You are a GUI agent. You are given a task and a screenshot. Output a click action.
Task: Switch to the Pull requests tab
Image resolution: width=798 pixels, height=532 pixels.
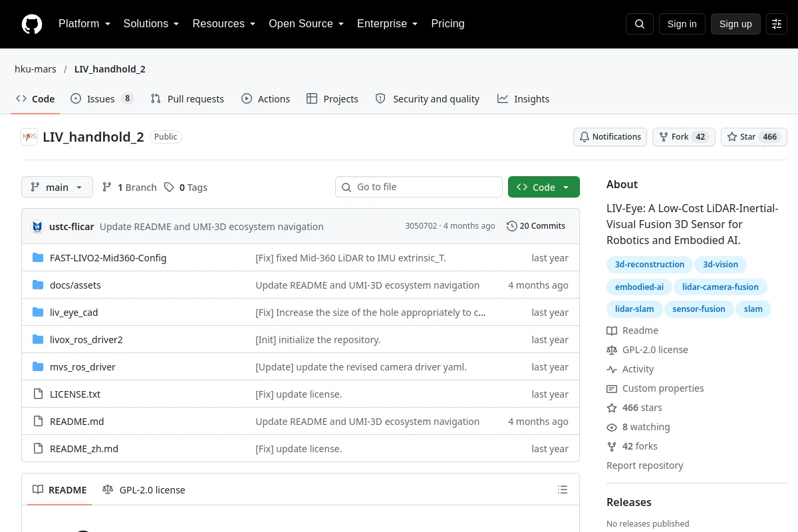pos(188,99)
